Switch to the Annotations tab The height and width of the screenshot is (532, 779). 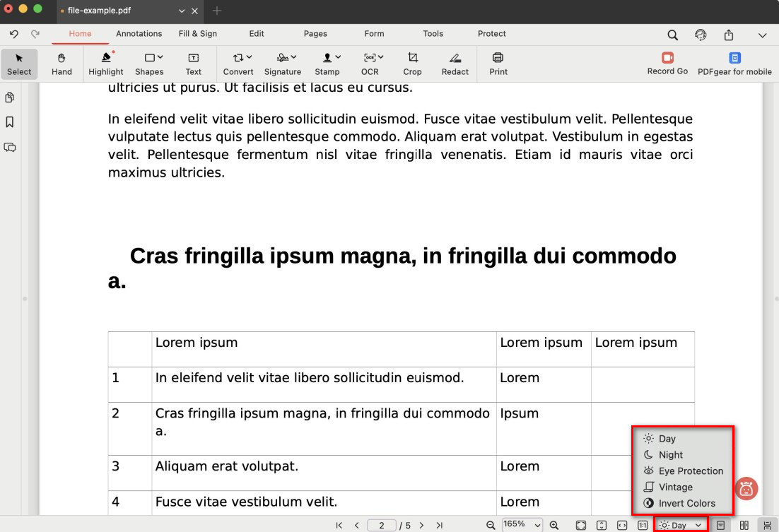139,34
